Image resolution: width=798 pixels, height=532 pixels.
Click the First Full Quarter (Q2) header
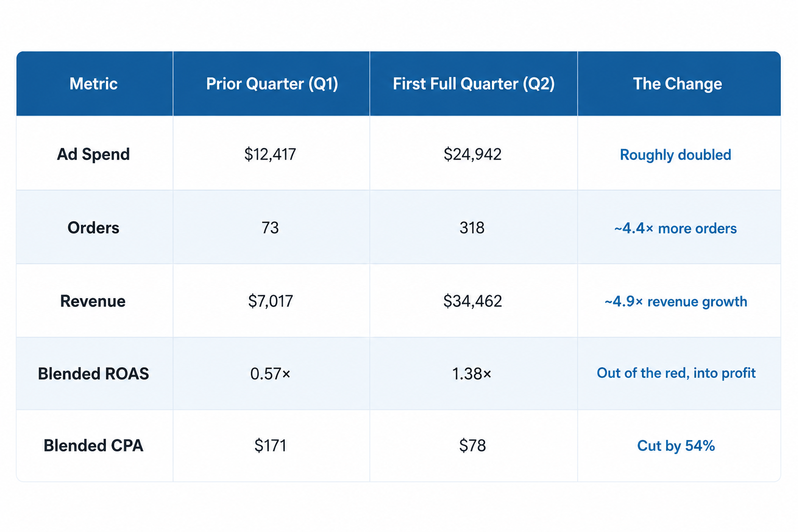[474, 84]
